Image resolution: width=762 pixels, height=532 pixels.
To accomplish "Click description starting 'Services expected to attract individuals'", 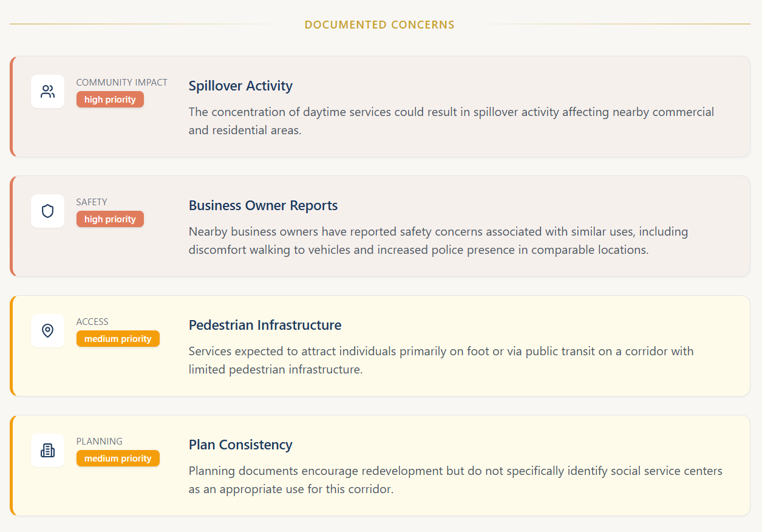I will (441, 360).
